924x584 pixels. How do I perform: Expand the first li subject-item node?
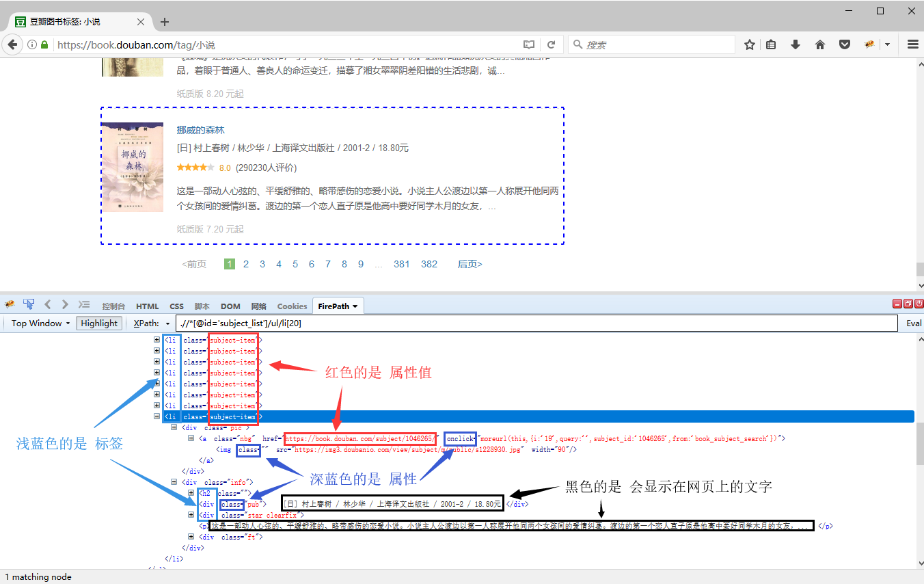coord(157,340)
